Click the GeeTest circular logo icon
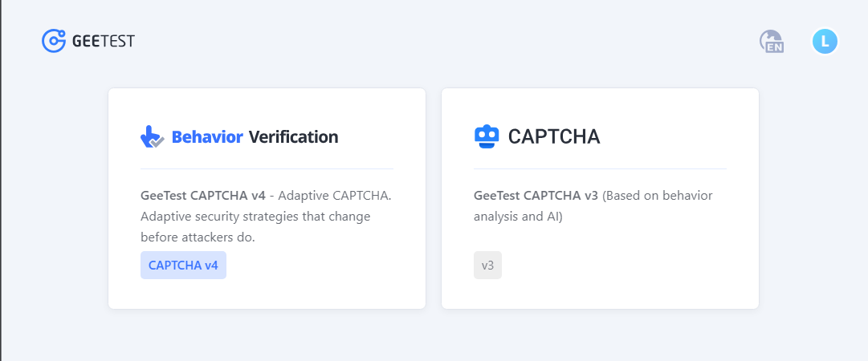The image size is (868, 361). 53,40
